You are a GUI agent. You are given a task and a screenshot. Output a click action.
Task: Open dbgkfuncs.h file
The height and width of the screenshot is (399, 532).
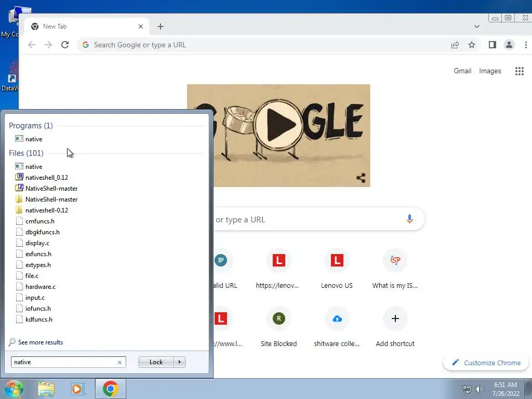(37, 232)
